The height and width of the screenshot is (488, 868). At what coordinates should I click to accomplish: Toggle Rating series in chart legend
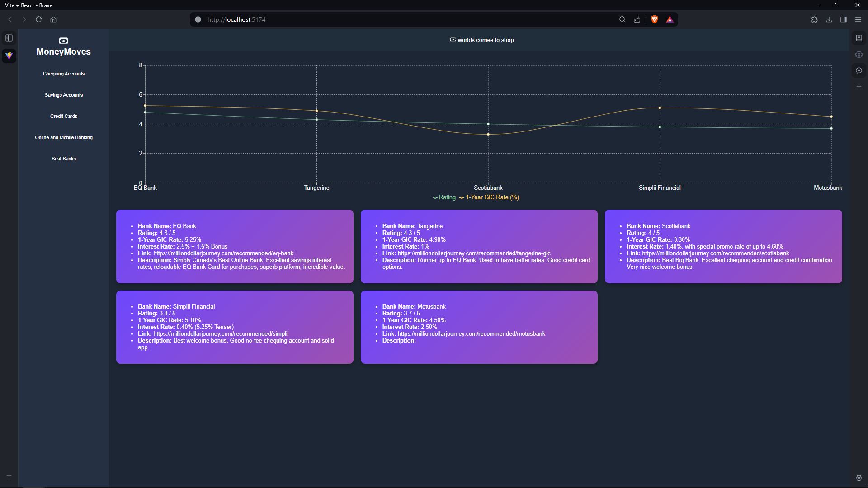tap(444, 197)
